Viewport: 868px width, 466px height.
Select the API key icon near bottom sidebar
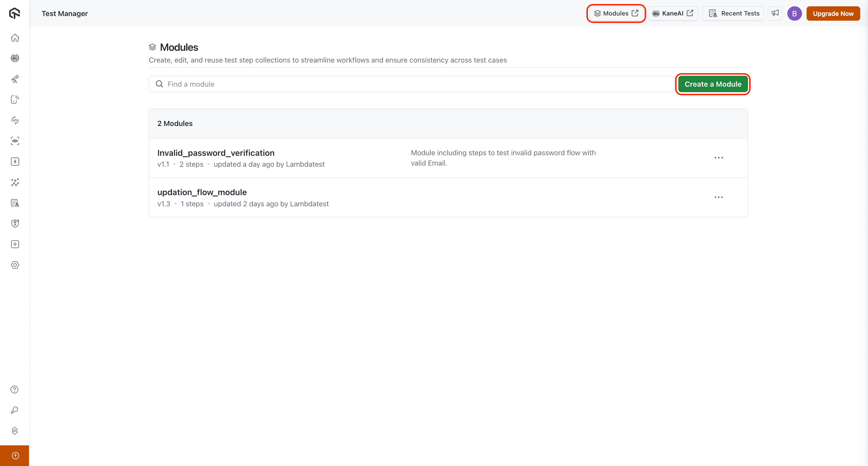(x=15, y=410)
